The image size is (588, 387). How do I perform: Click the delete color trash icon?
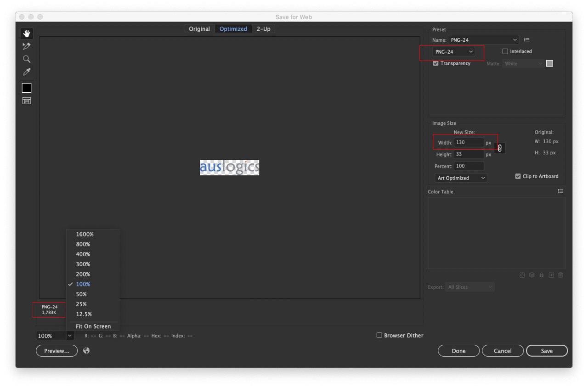tap(561, 275)
